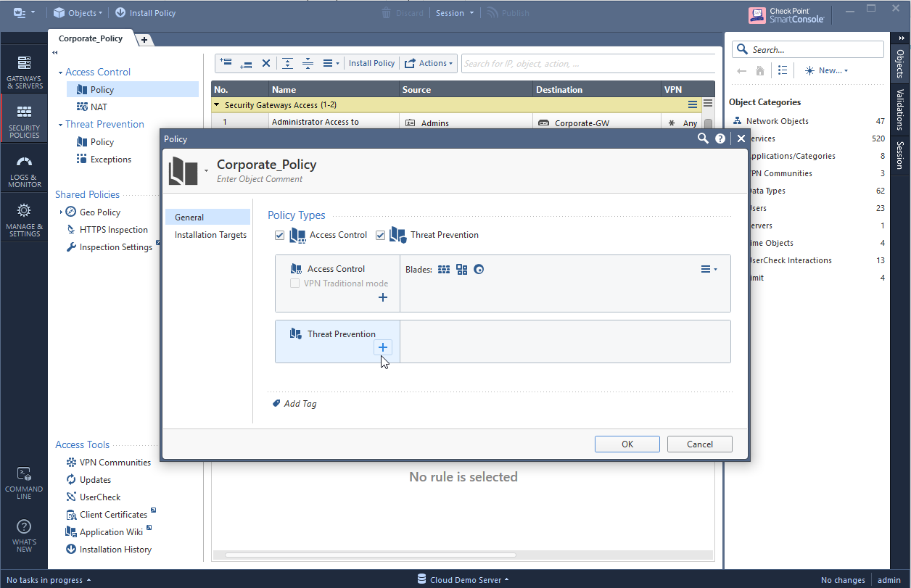
Task: Click the delete rule X toolbar icon
Action: 266,63
